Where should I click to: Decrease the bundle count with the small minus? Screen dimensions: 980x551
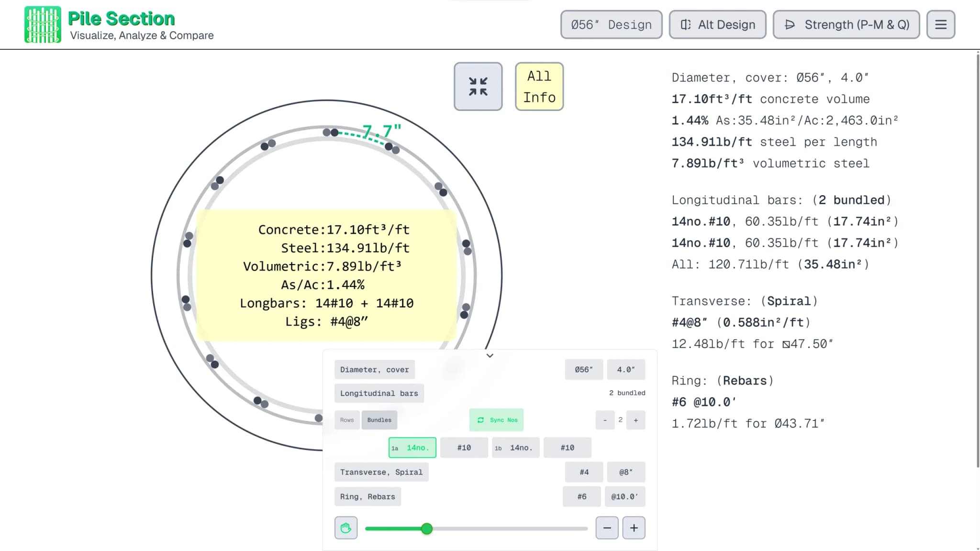pyautogui.click(x=605, y=420)
